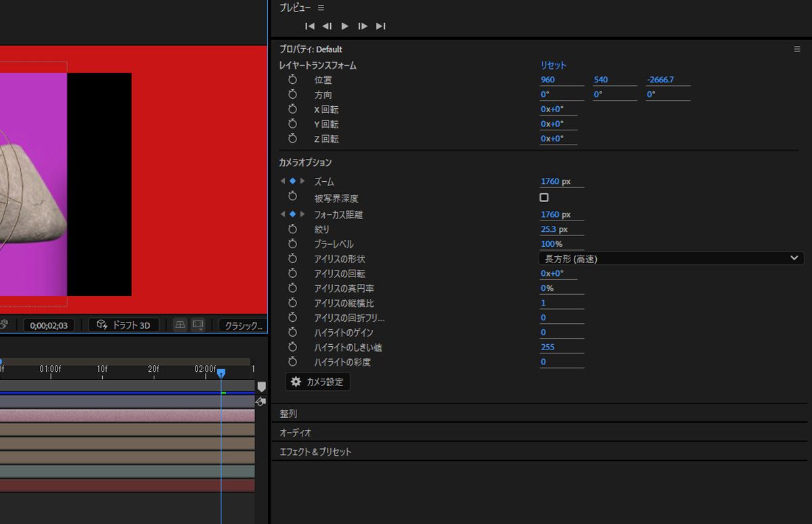The height and width of the screenshot is (524, 812).
Task: Open クラシック renderer dropdown
Action: tap(244, 325)
